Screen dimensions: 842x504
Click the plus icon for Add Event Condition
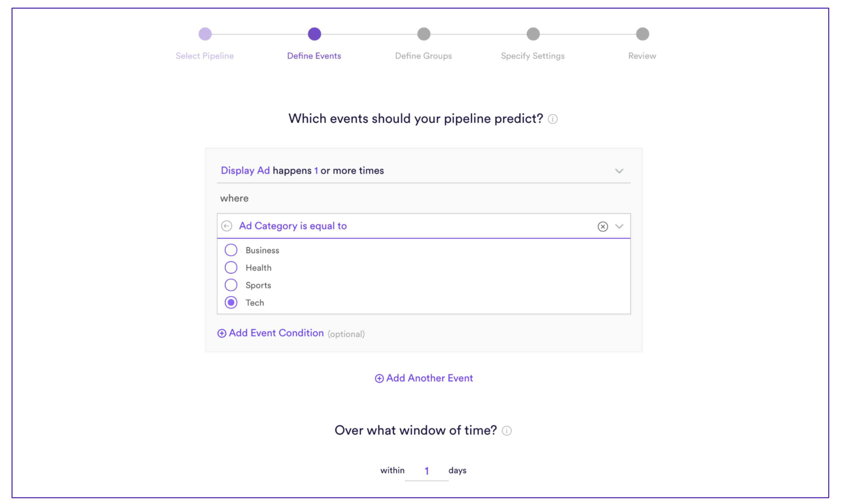[x=221, y=334]
